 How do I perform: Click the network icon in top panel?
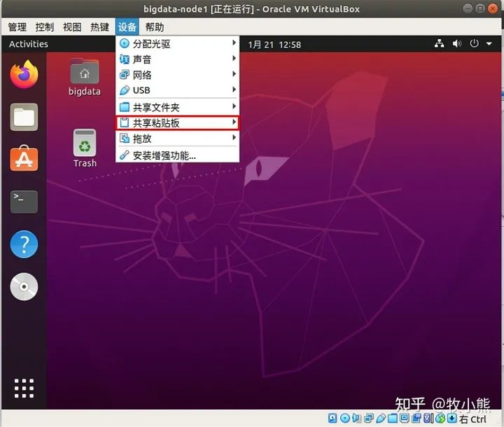tap(440, 43)
